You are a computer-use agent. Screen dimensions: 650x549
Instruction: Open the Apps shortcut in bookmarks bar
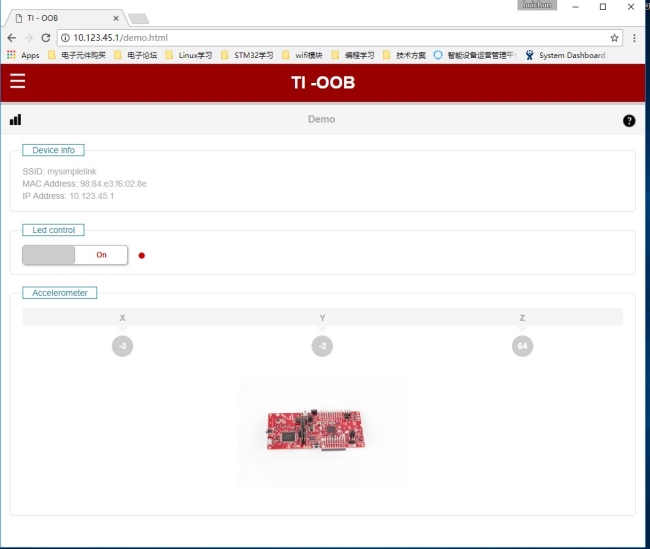point(23,55)
